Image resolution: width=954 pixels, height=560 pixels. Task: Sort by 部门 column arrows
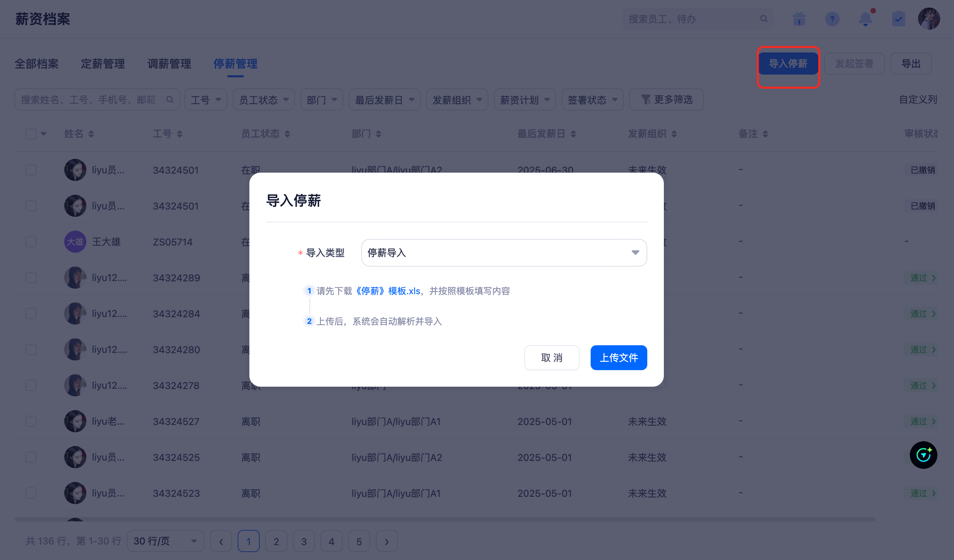379,134
